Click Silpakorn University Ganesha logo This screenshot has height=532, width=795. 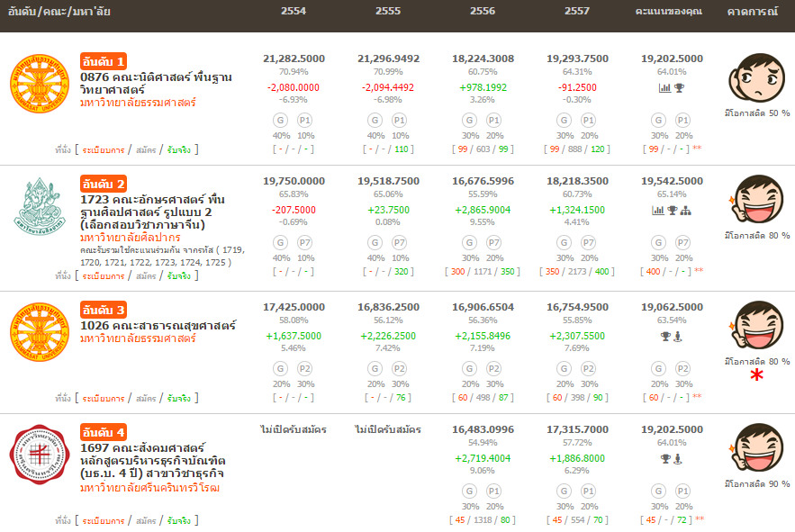[x=40, y=206]
